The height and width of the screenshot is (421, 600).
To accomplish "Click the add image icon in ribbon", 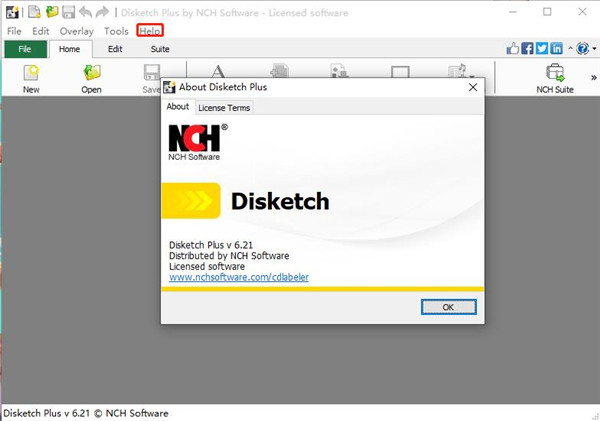I will (x=279, y=71).
